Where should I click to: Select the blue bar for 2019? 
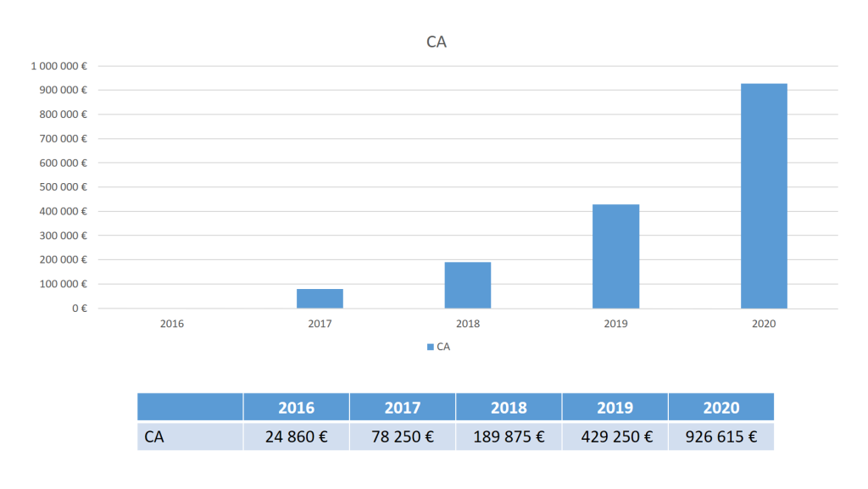pyautogui.click(x=615, y=257)
